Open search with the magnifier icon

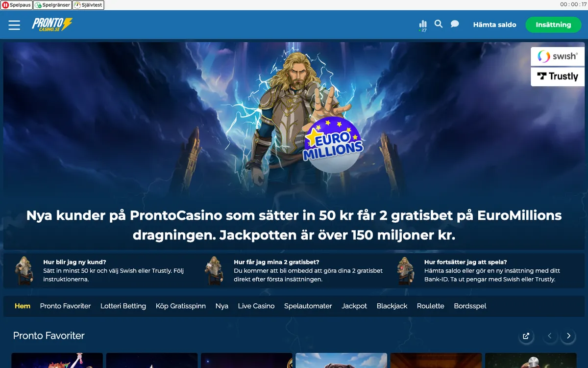[439, 24]
